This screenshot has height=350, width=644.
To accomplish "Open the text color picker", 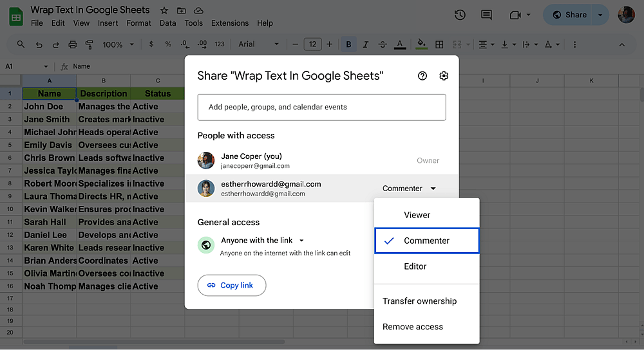I will coord(400,44).
